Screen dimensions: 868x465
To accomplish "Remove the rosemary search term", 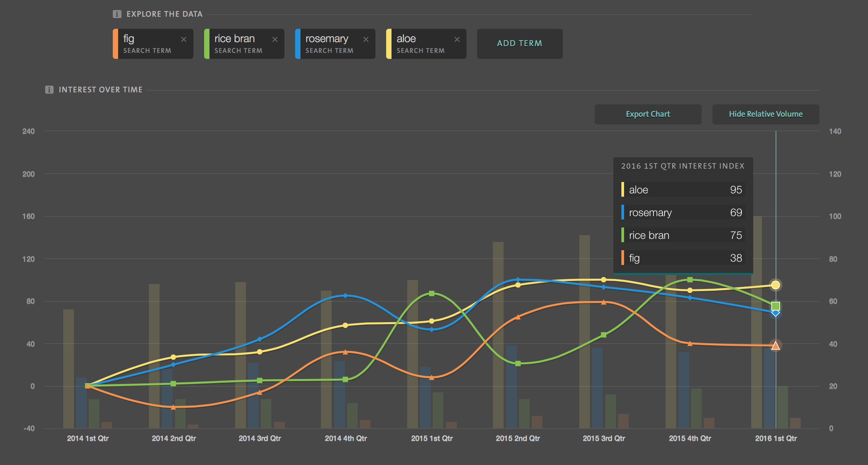I will 366,39.
